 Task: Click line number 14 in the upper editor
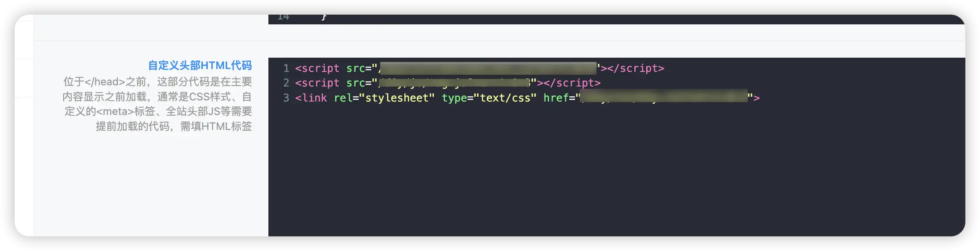pos(283,17)
